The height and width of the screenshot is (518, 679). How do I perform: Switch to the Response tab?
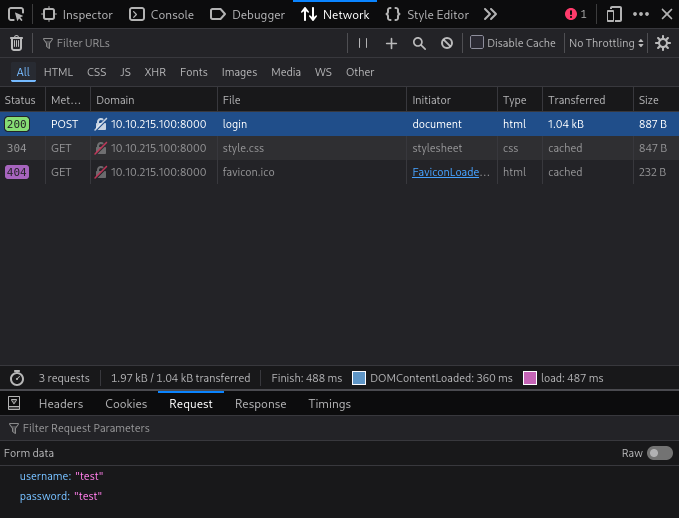coord(260,404)
